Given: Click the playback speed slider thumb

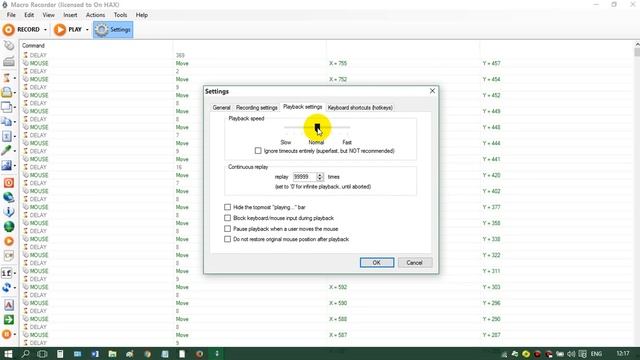Looking at the screenshot, I should tap(317, 127).
